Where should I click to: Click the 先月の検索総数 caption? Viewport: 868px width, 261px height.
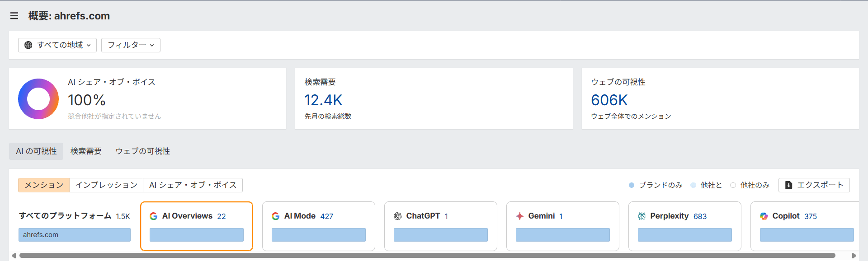328,116
